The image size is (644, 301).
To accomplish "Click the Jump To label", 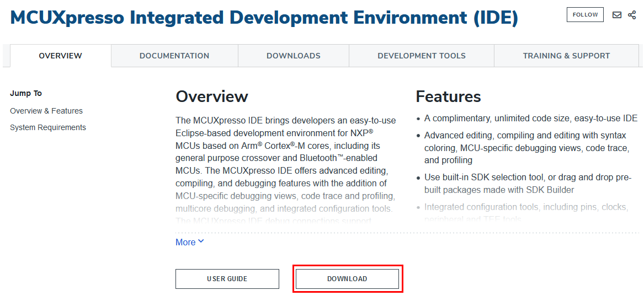I will [26, 94].
